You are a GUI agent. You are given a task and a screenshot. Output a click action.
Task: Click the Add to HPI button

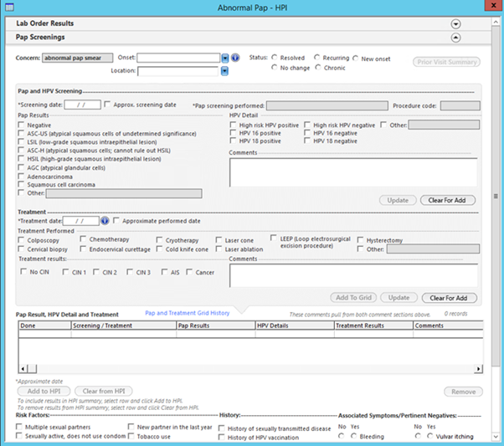point(44,391)
